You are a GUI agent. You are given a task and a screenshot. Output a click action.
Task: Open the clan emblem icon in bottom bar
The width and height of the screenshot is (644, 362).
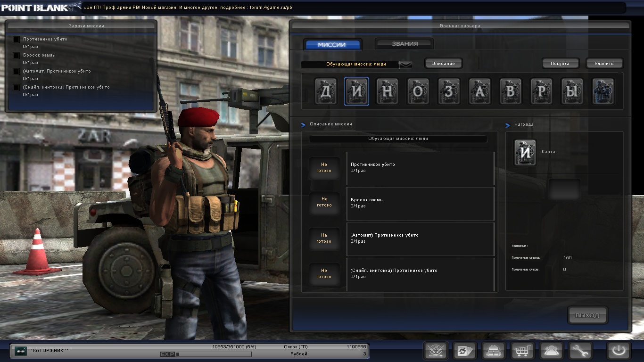[x=436, y=351]
